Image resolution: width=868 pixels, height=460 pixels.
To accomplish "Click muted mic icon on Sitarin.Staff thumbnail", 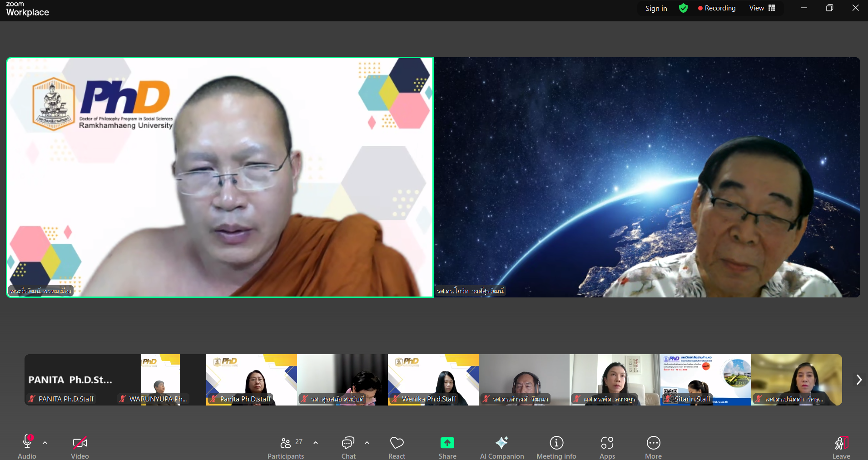I will pyautogui.click(x=668, y=399).
